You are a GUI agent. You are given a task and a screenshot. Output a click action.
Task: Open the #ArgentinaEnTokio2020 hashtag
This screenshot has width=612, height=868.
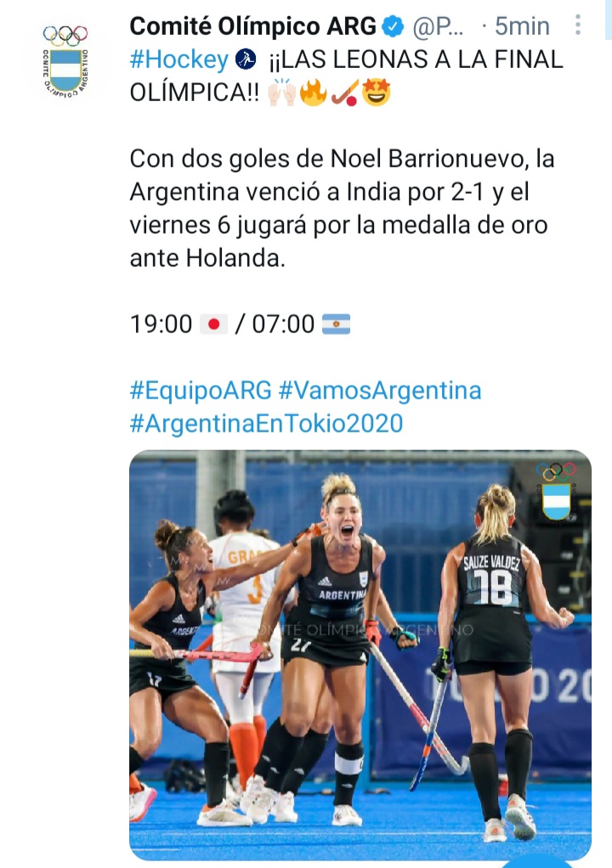click(x=266, y=424)
